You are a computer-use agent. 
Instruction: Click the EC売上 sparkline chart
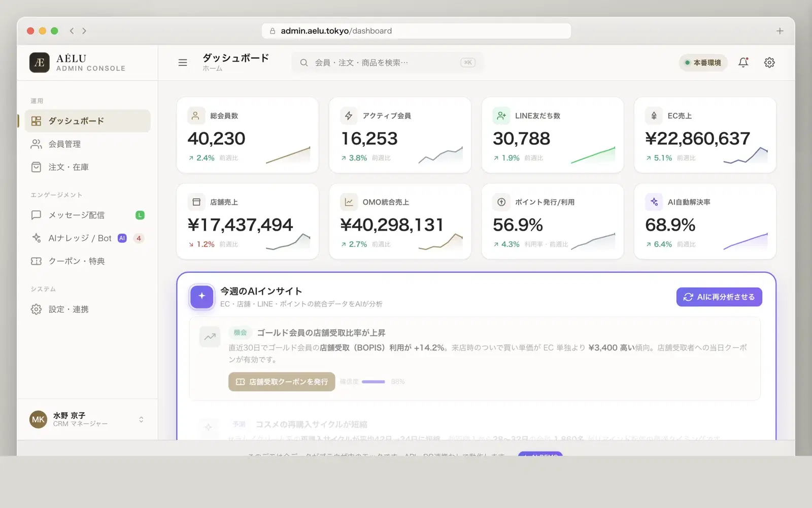[x=746, y=155]
